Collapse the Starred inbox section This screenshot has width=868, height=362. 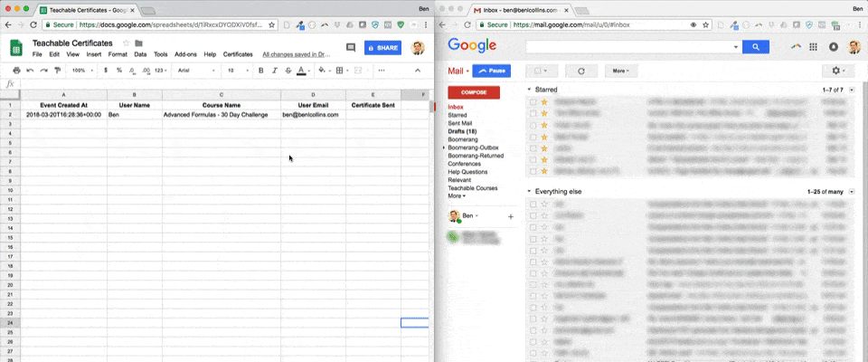pos(529,90)
